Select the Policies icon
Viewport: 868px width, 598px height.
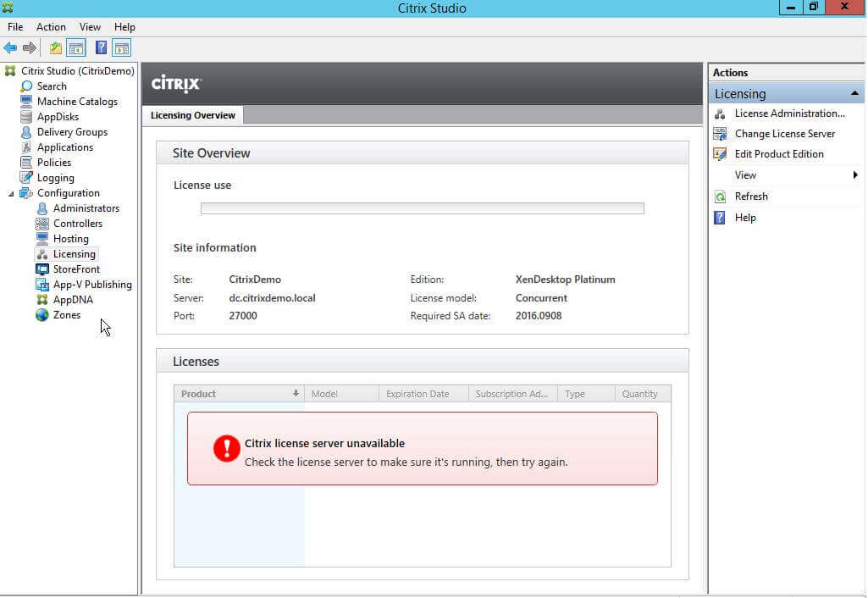(x=26, y=163)
